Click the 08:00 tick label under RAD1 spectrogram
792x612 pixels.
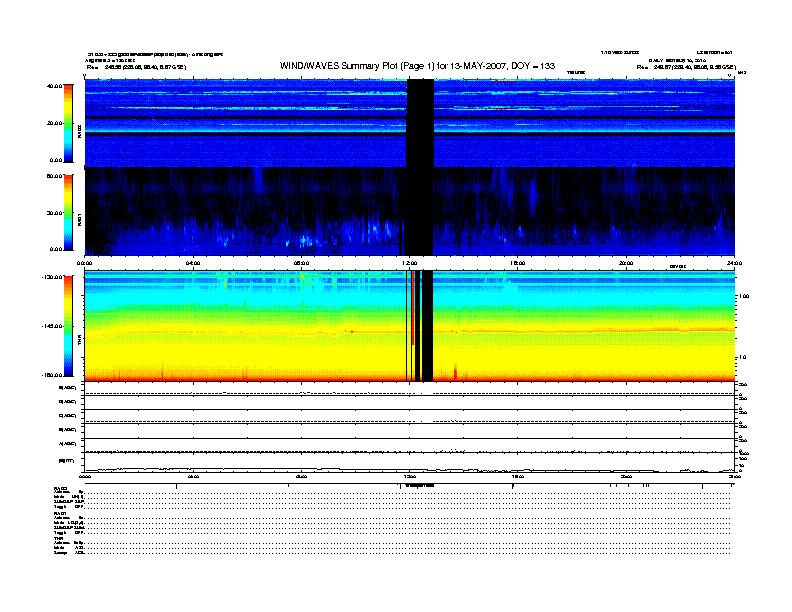pyautogui.click(x=301, y=263)
